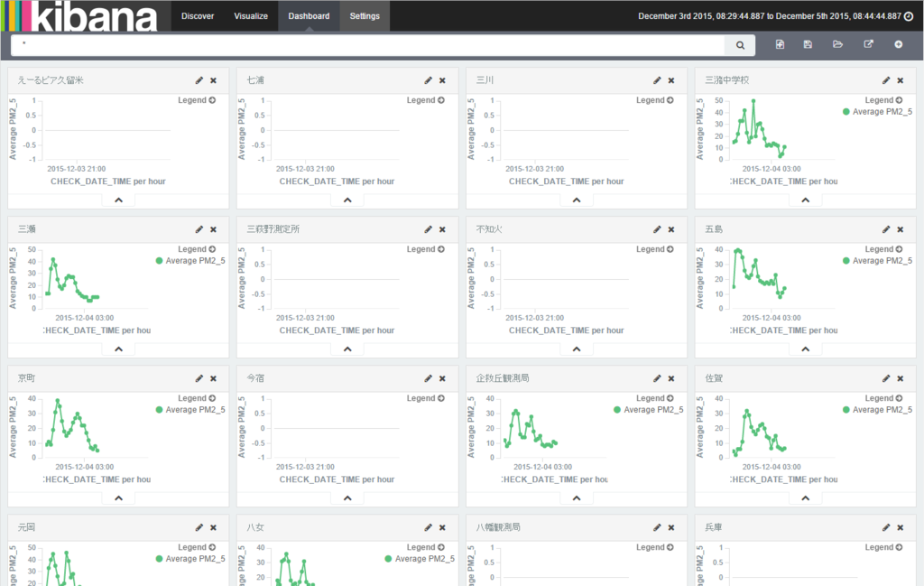Add a visualization with the plus icon
The width and height of the screenshot is (924, 586).
898,44
